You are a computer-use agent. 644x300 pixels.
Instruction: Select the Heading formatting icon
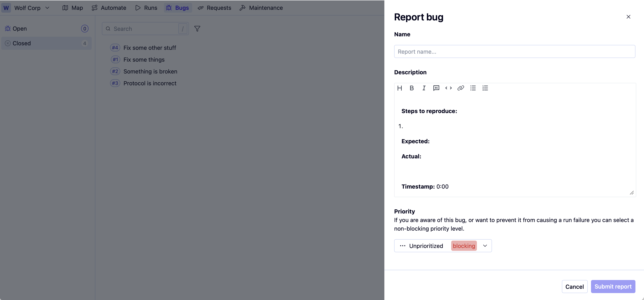[399, 88]
